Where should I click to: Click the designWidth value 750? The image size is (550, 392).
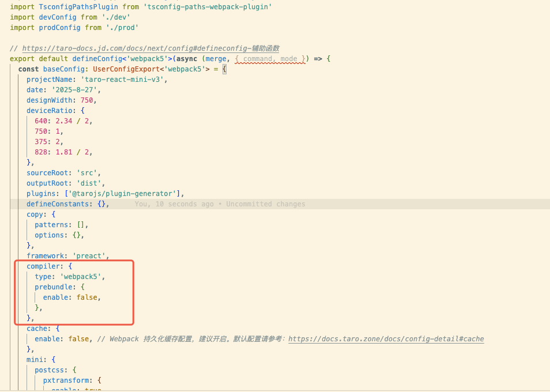click(86, 100)
